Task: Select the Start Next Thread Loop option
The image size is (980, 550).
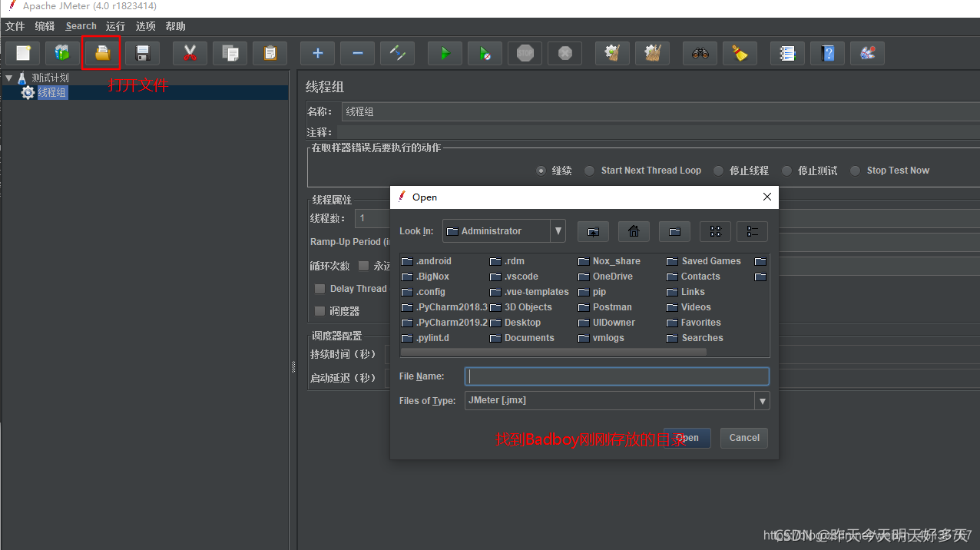Action: point(589,171)
